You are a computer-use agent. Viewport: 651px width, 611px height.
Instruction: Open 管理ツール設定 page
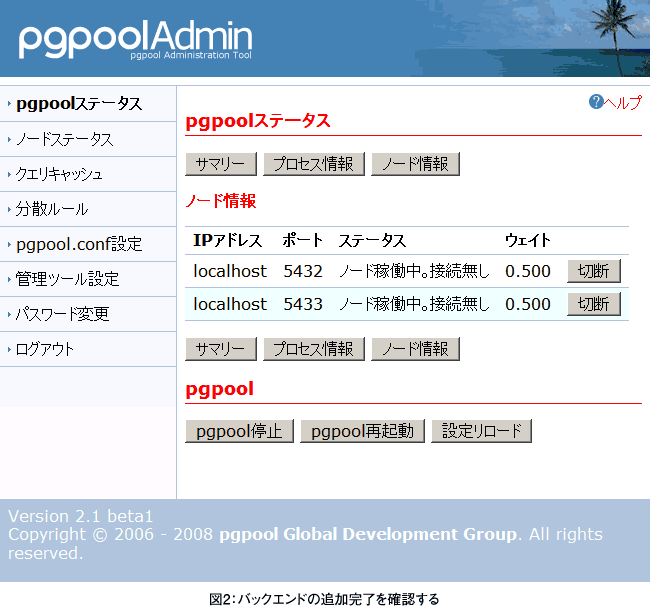(67, 279)
